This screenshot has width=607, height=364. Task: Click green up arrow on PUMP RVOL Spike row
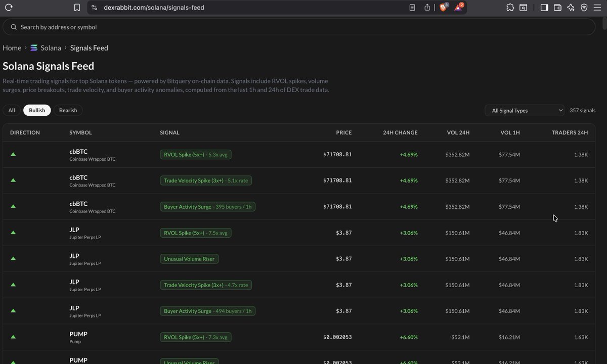13,337
